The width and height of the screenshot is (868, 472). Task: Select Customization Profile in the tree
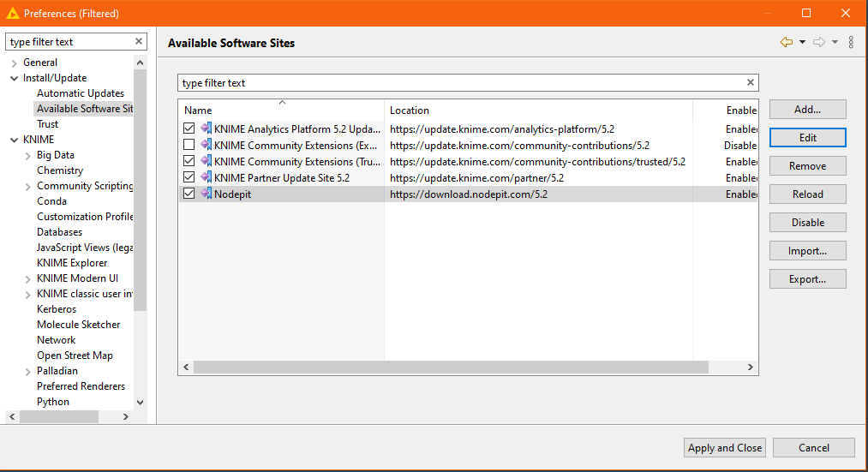(x=85, y=217)
